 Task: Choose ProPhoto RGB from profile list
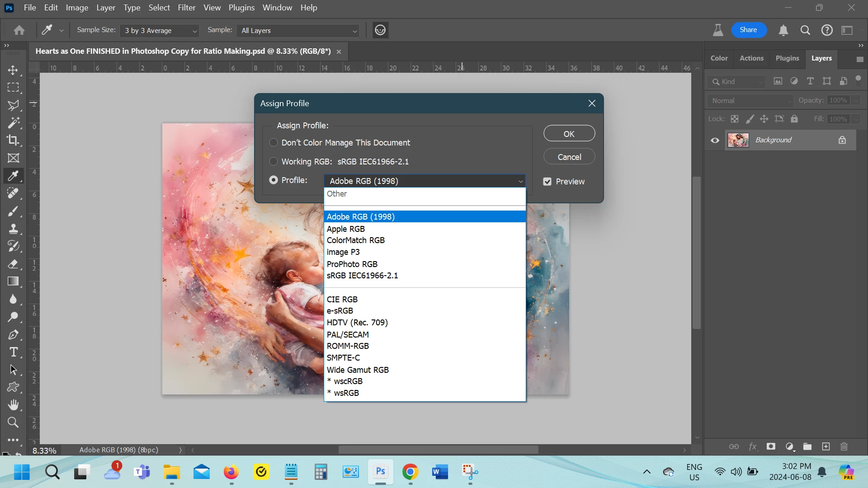click(x=352, y=264)
